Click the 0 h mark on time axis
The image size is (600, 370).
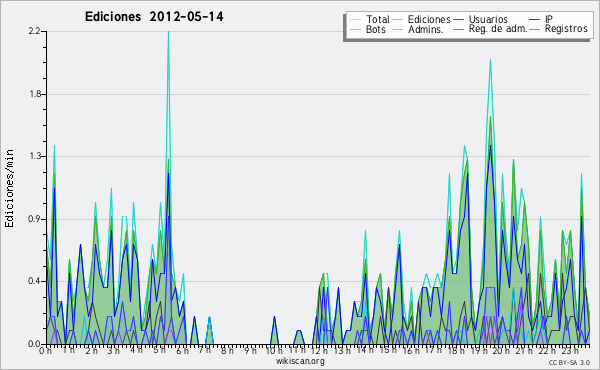[45, 351]
